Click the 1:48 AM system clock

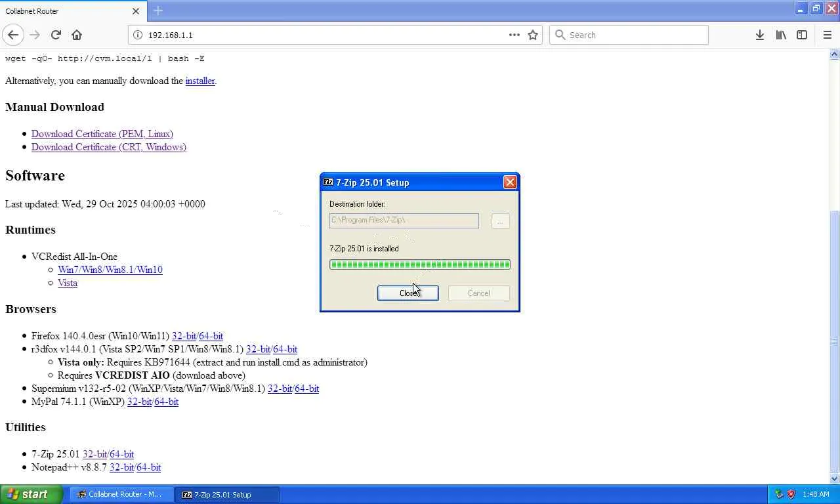816,495
